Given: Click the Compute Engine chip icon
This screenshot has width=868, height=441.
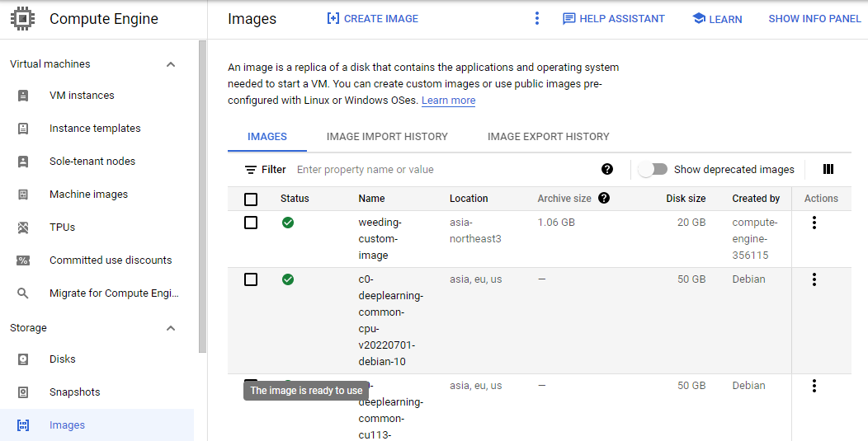Looking at the screenshot, I should tap(23, 19).
